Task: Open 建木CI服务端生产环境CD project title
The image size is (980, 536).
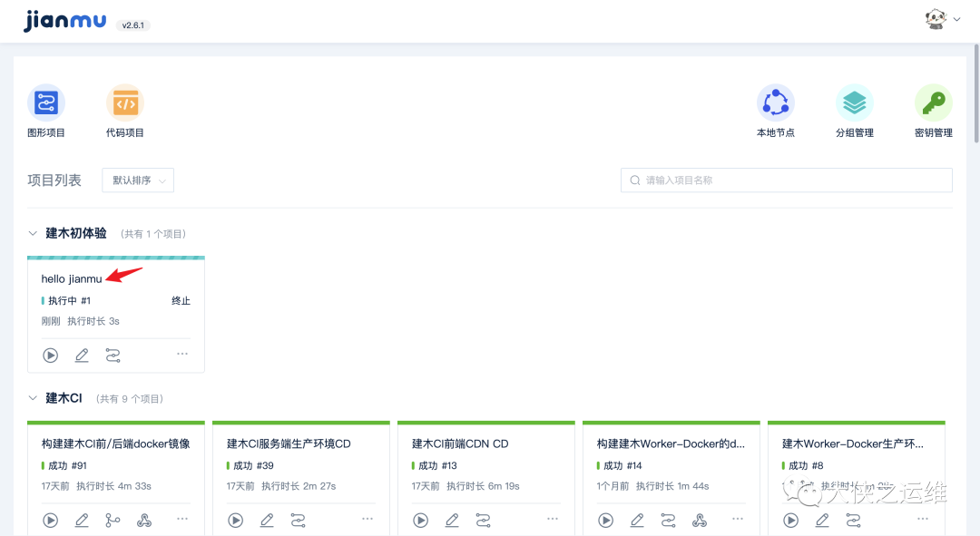Action: point(289,443)
